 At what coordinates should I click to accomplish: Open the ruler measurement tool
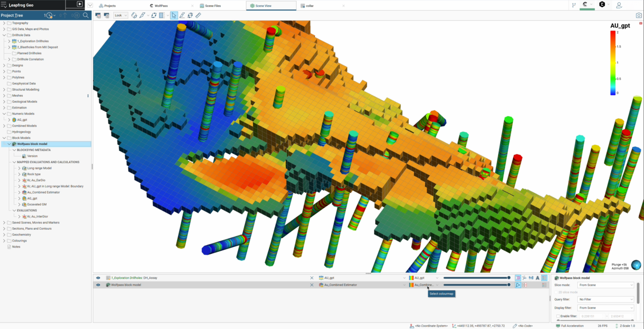click(198, 15)
